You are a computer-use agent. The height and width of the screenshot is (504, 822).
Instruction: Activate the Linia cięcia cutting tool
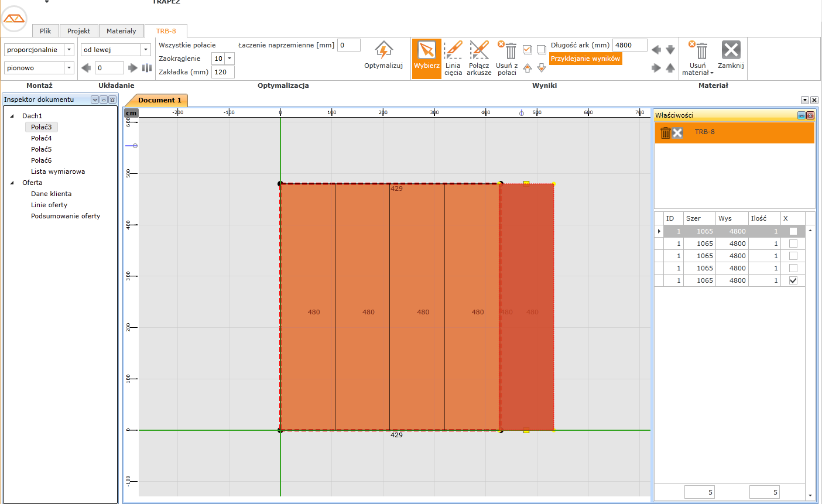[x=453, y=57]
